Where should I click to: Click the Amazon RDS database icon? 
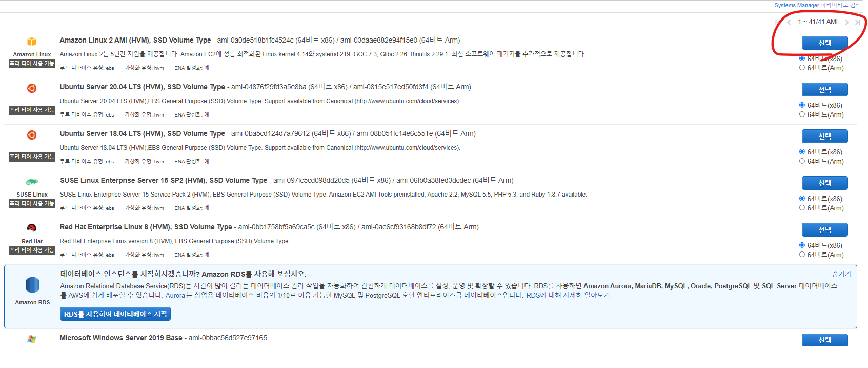32,285
